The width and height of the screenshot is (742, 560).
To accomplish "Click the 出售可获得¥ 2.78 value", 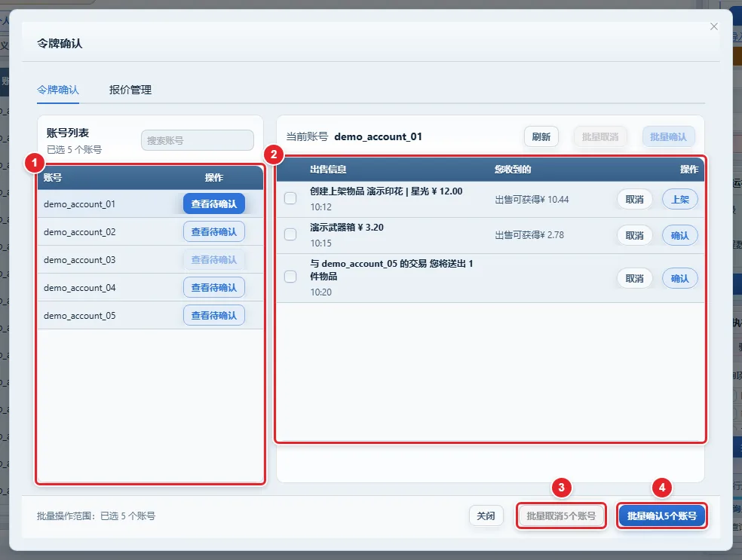I will (x=529, y=235).
